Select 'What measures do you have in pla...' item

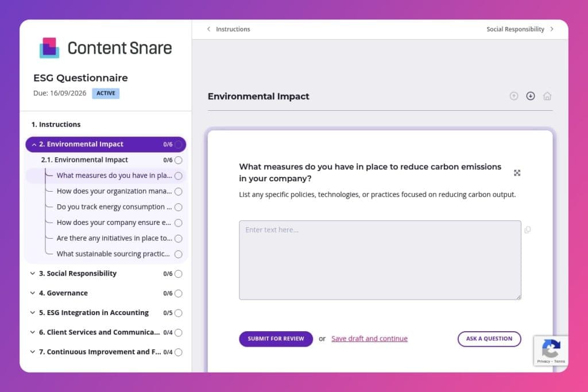[x=114, y=176]
